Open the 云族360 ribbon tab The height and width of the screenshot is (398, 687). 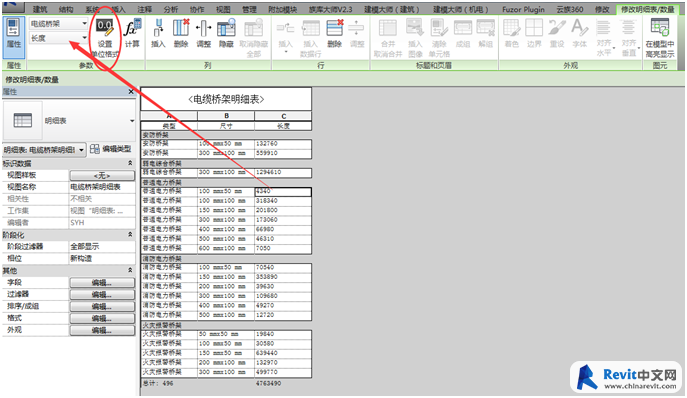click(x=570, y=9)
